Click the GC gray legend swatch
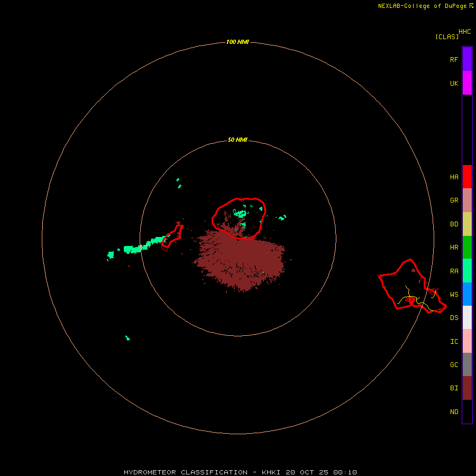This screenshot has height=476, width=476. coord(467,364)
